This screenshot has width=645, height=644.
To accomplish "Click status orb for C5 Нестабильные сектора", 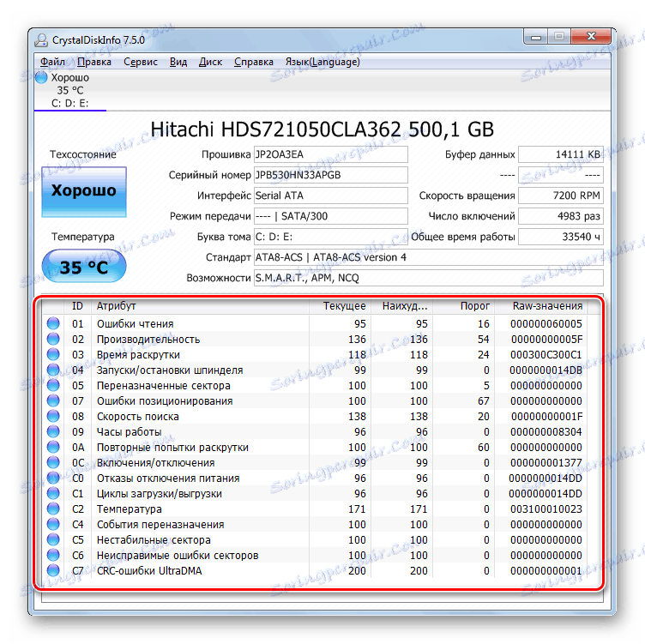I will tap(53, 539).
